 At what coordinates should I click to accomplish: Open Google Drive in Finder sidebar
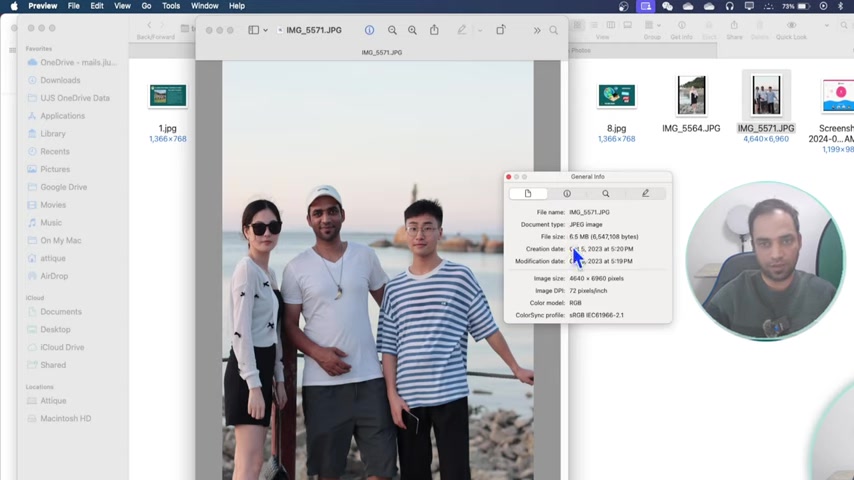tap(57, 187)
